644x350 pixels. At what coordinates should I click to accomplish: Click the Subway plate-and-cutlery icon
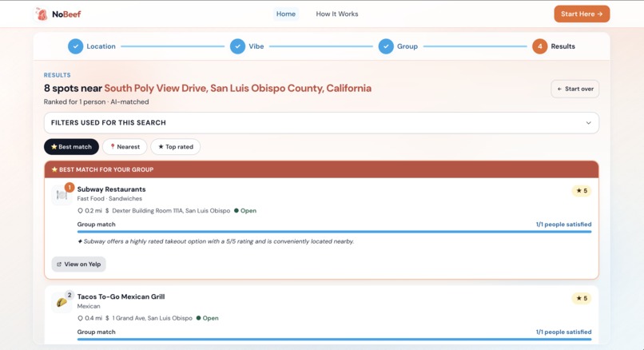click(x=62, y=195)
